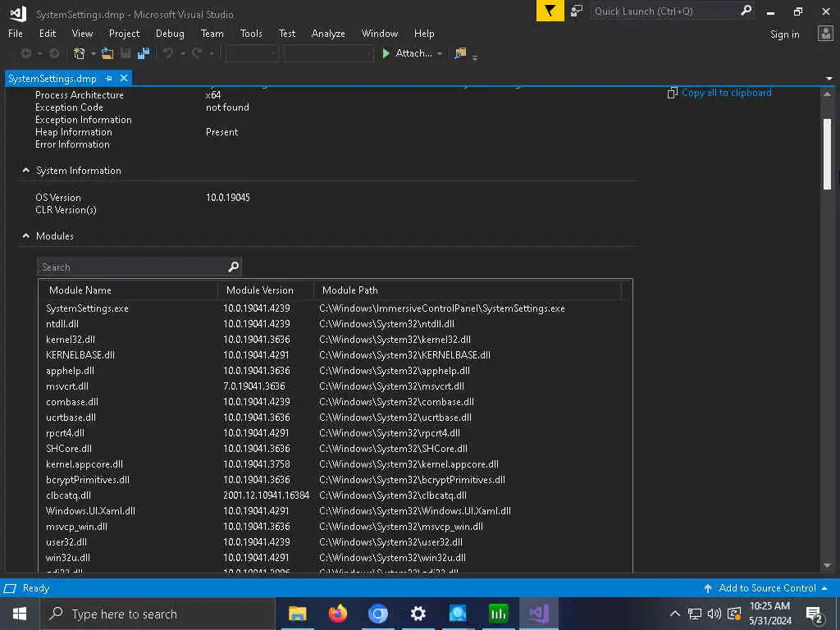Click the source control up-arrow icon

(x=708, y=588)
